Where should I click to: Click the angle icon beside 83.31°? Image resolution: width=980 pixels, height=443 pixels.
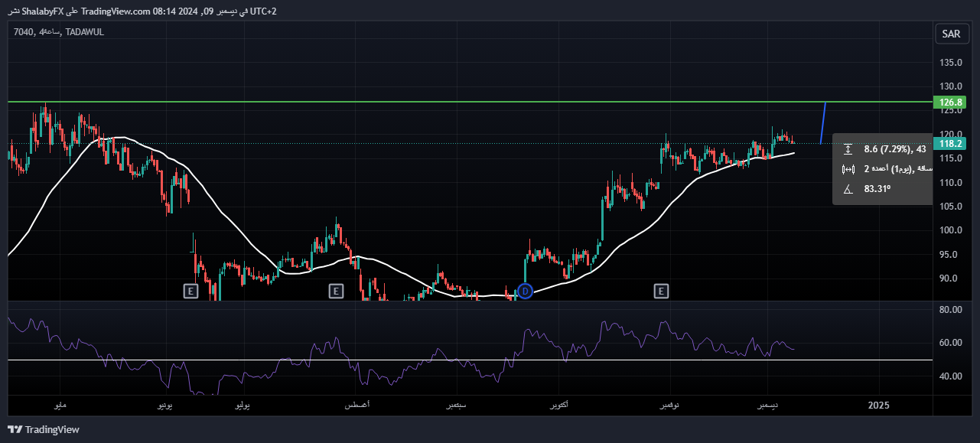848,189
